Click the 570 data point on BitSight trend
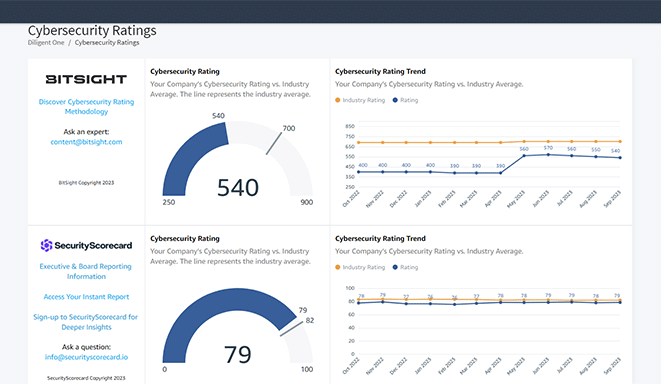Screen dimensions: 661x384 548,155
